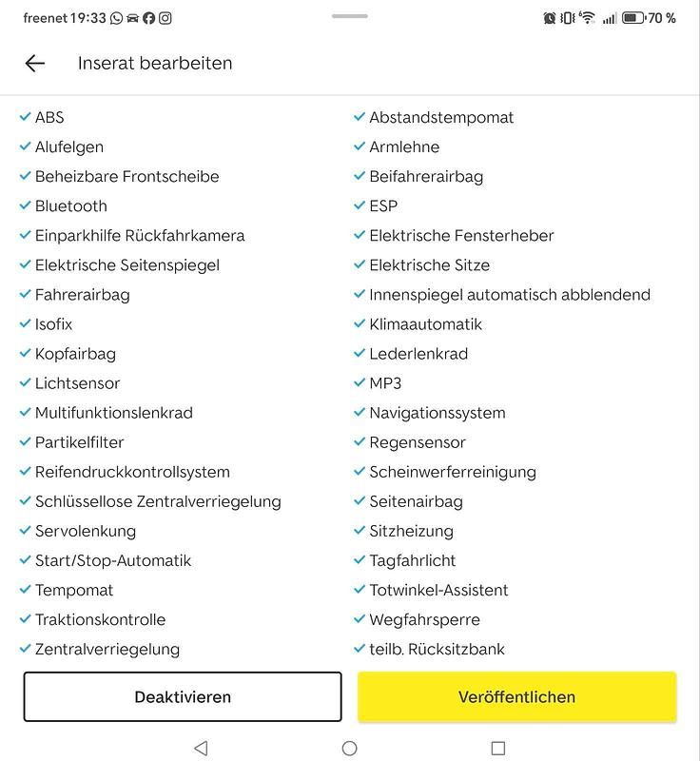Tap the WhatsApp notification icon
This screenshot has height=761, width=700.
click(x=116, y=18)
